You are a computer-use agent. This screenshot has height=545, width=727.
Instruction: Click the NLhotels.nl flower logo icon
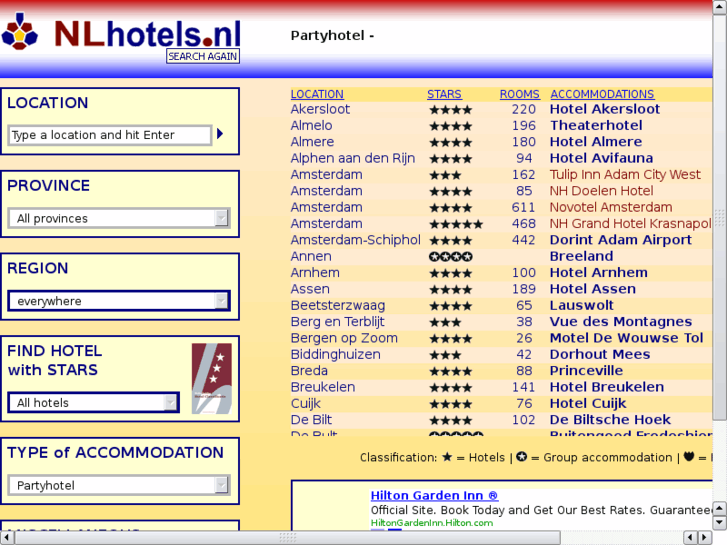[x=19, y=32]
